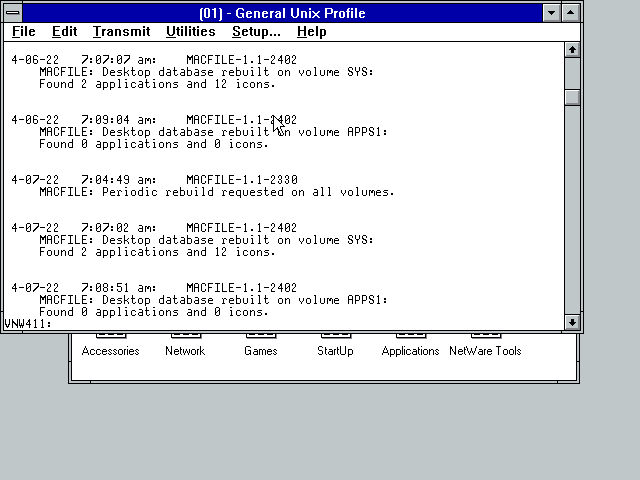Open the Setup... menu
Viewport: 640px width, 480px height.
coord(256,31)
